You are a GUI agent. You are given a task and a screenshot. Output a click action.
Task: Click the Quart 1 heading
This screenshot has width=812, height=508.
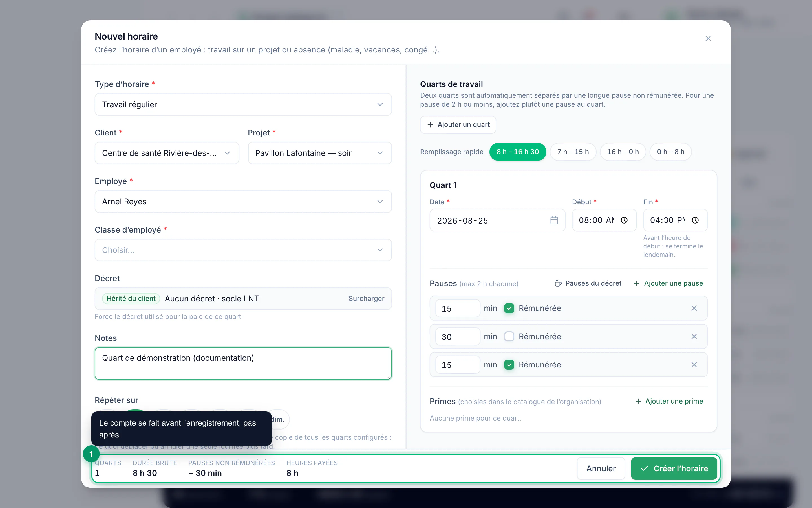443,185
